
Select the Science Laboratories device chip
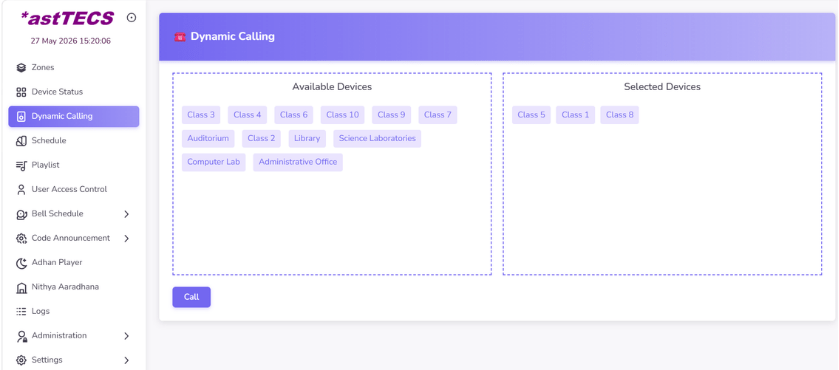click(x=377, y=139)
